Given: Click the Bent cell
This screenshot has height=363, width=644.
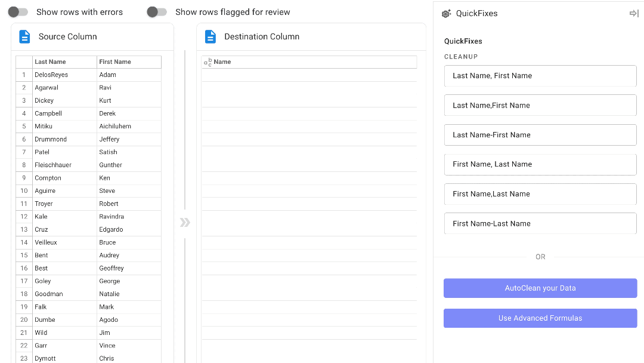Looking at the screenshot, I should (64, 256).
